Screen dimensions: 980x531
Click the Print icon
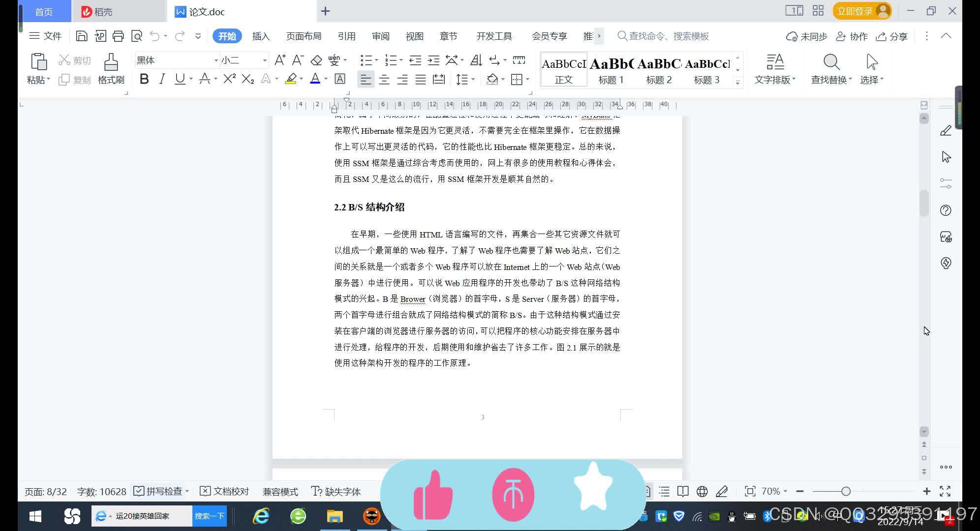click(118, 36)
